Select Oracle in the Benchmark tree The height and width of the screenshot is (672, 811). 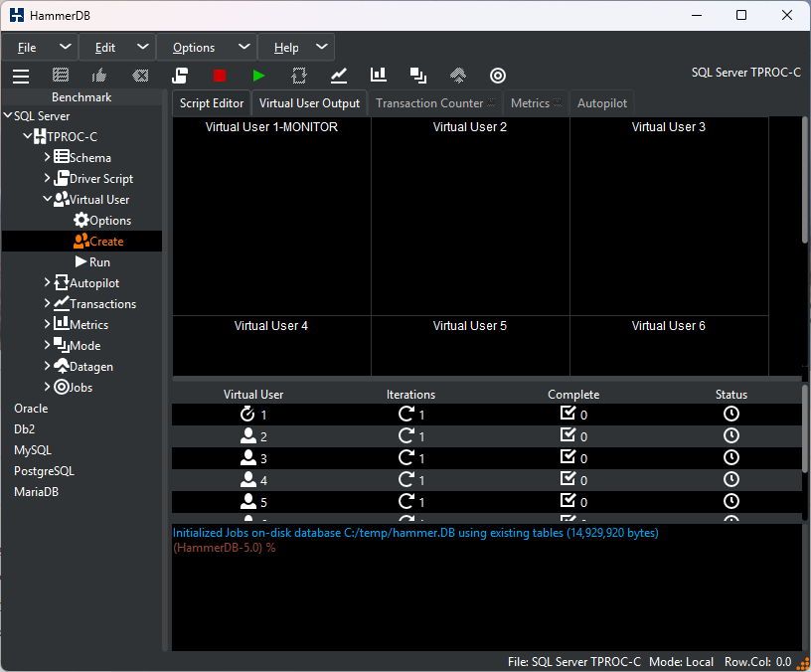pos(31,409)
